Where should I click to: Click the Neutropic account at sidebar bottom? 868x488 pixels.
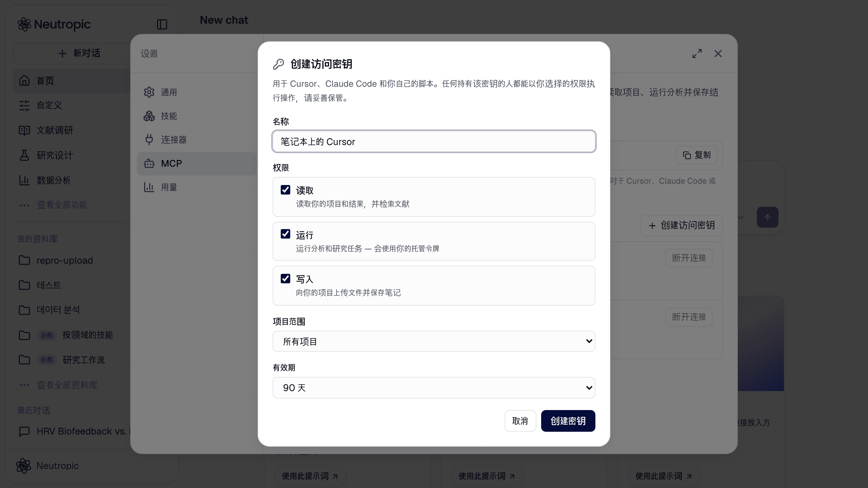47,466
